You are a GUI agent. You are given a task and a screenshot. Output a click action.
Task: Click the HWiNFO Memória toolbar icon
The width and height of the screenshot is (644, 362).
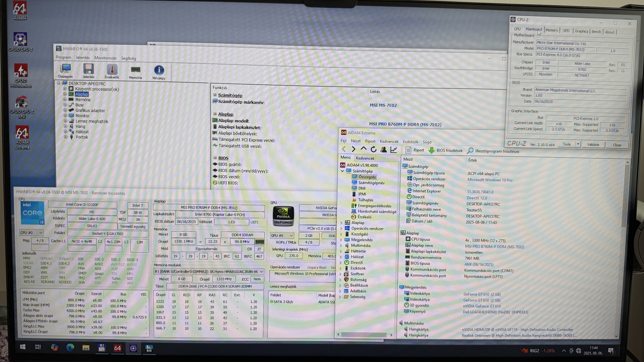[x=135, y=70]
